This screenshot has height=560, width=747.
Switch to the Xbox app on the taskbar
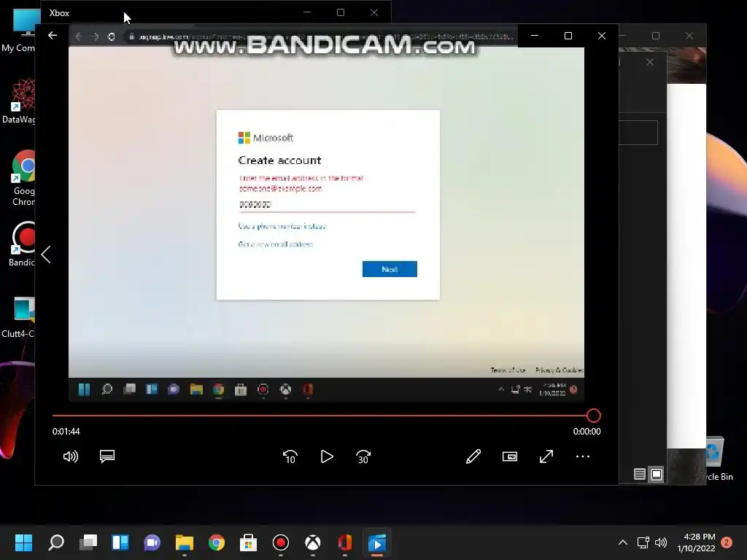tap(312, 542)
